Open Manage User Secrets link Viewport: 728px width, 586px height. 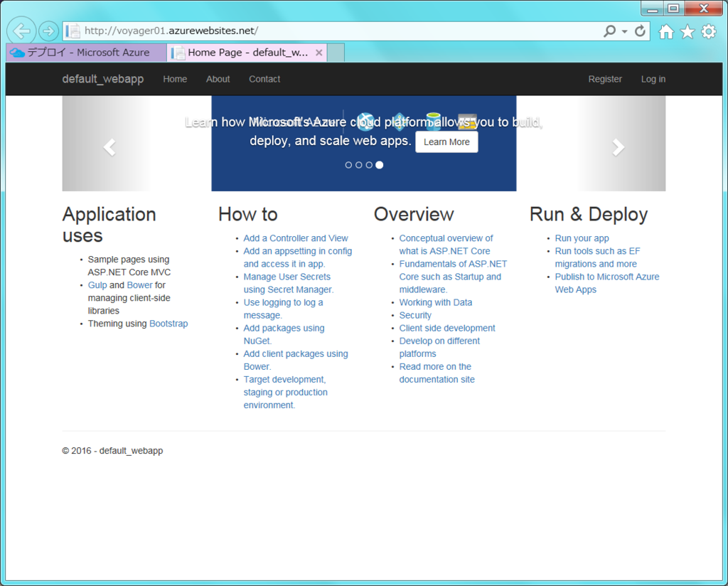[289, 283]
